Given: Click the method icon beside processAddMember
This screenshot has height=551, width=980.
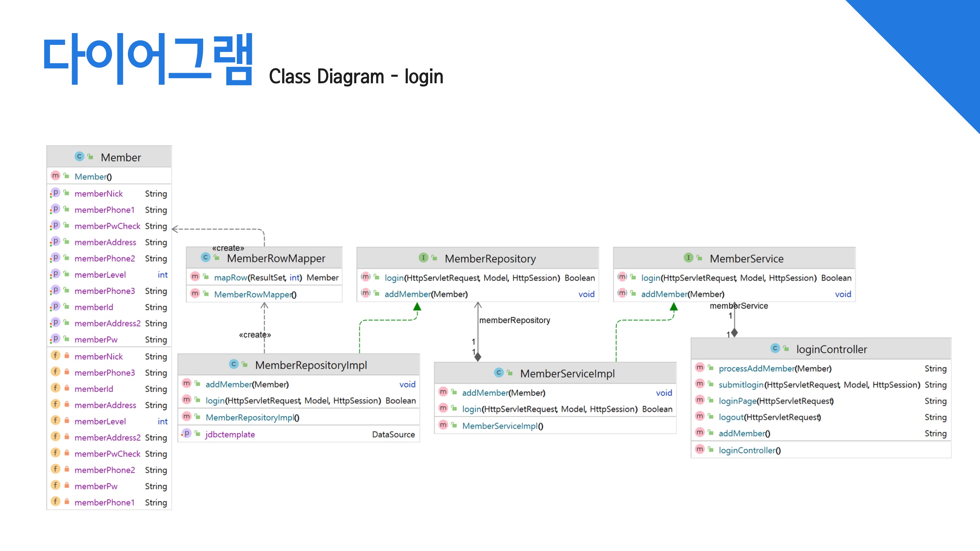Looking at the screenshot, I should (700, 368).
